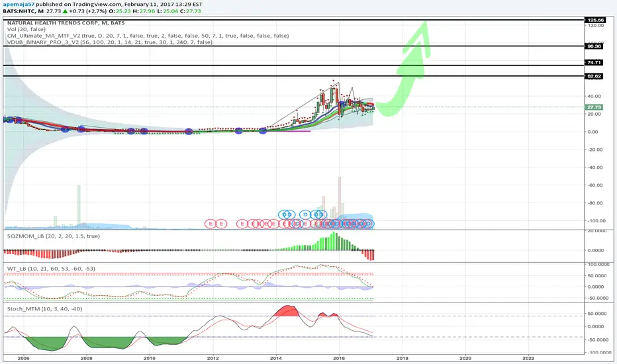This screenshot has width=617, height=364.
Task: Click the 120.00 price axis value
Action: click(x=595, y=26)
